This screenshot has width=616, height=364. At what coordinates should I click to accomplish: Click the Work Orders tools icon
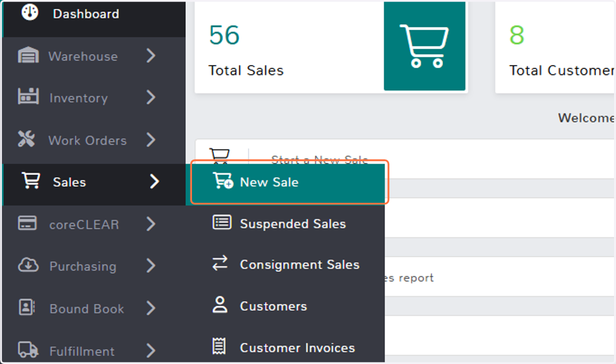[x=27, y=139]
